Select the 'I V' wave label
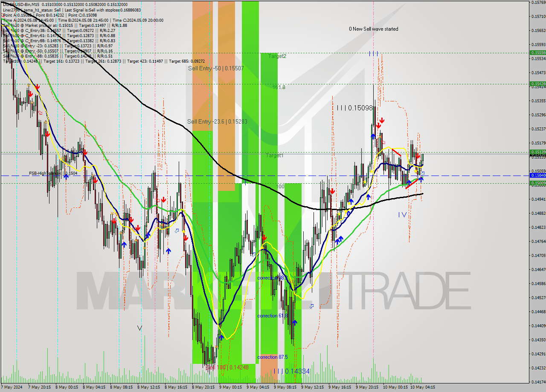Screen dimensions: 546x392 tap(402, 215)
